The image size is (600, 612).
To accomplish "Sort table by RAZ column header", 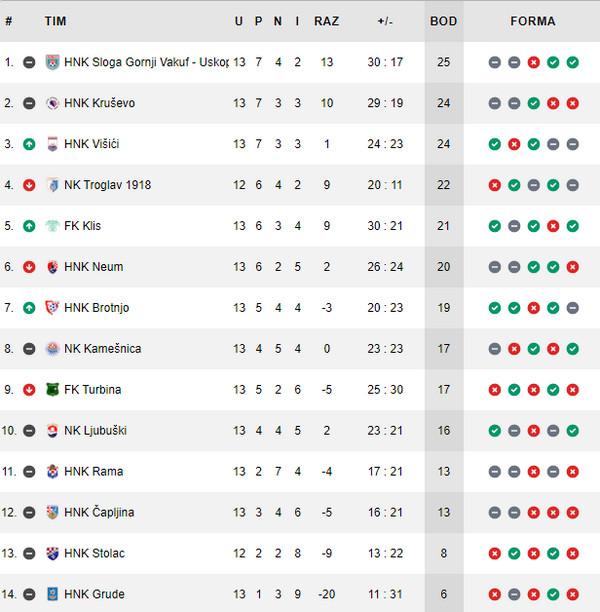I will 327,21.
